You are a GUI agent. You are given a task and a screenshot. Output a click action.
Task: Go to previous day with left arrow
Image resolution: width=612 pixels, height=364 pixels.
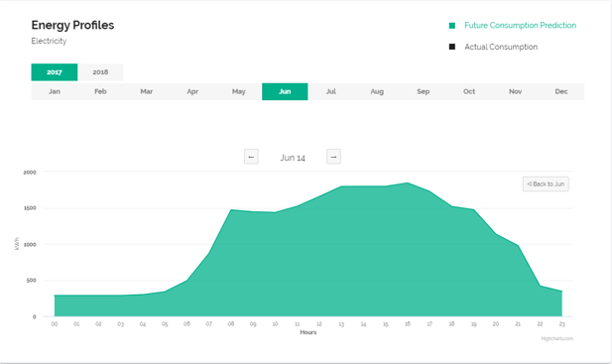click(x=251, y=157)
